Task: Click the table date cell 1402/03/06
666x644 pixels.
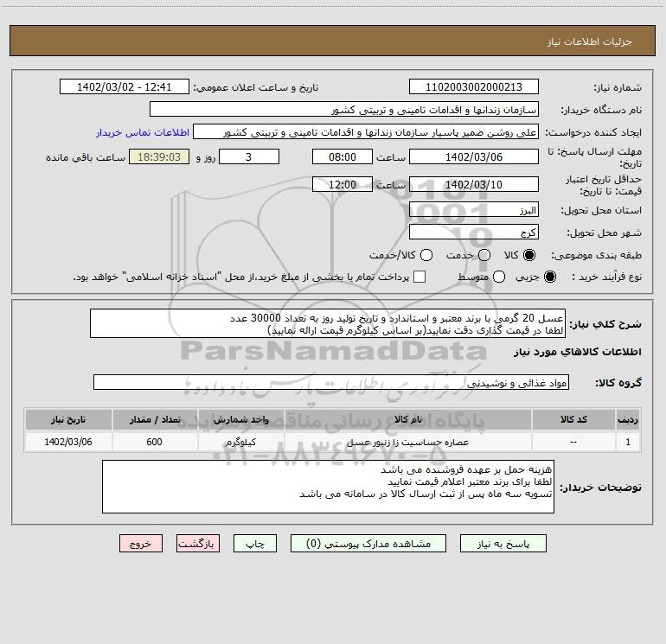Action: (x=68, y=442)
